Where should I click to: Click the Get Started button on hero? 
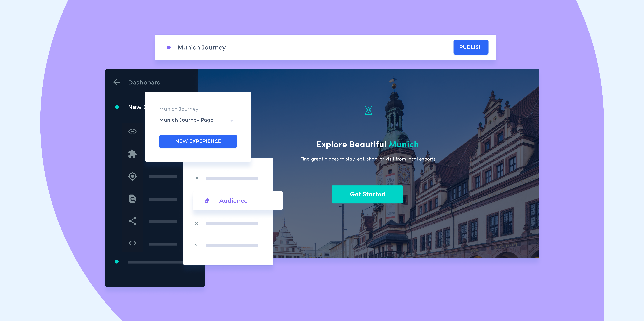[x=367, y=194]
